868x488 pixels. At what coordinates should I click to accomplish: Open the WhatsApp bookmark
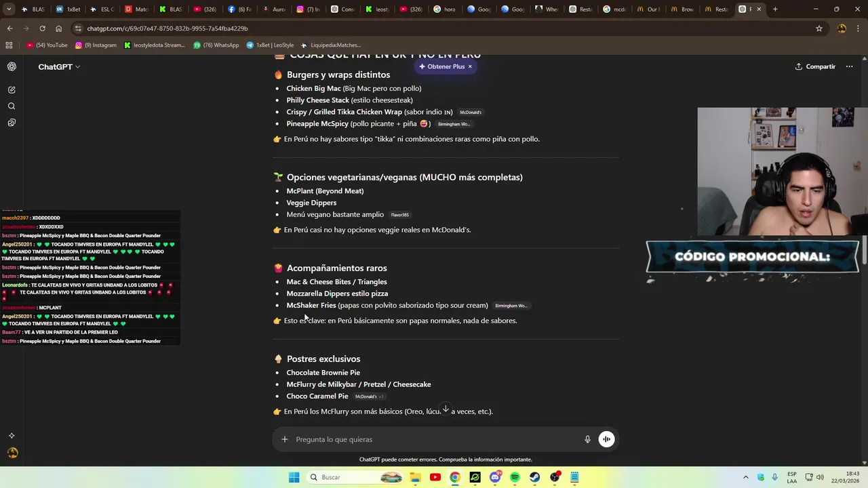point(216,45)
